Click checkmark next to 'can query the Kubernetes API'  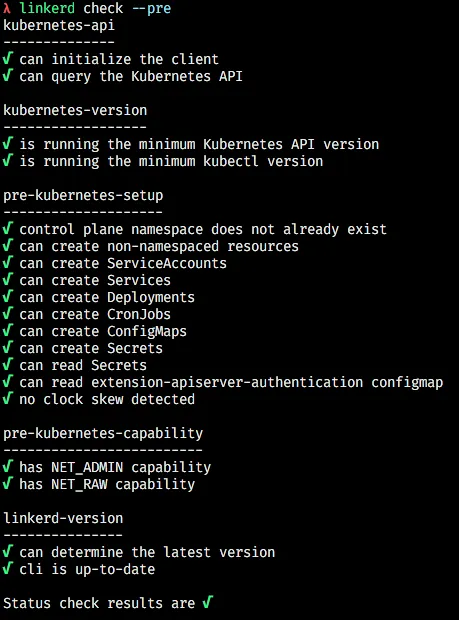(8, 76)
